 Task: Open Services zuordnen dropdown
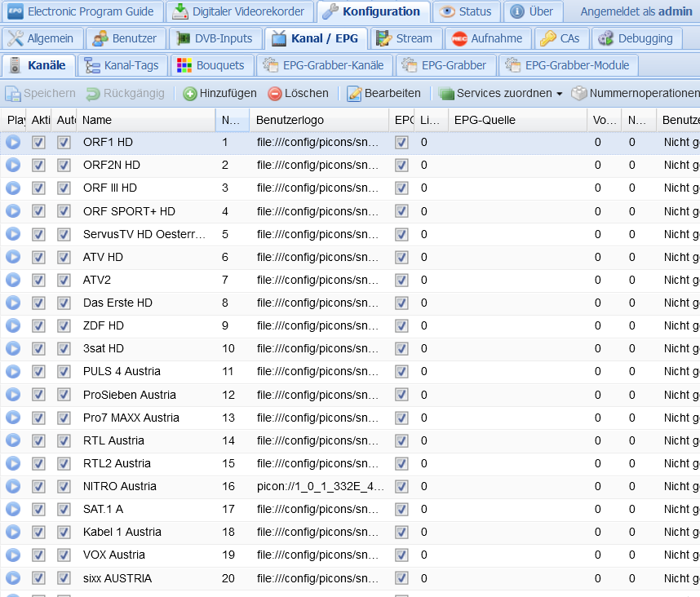tap(500, 93)
